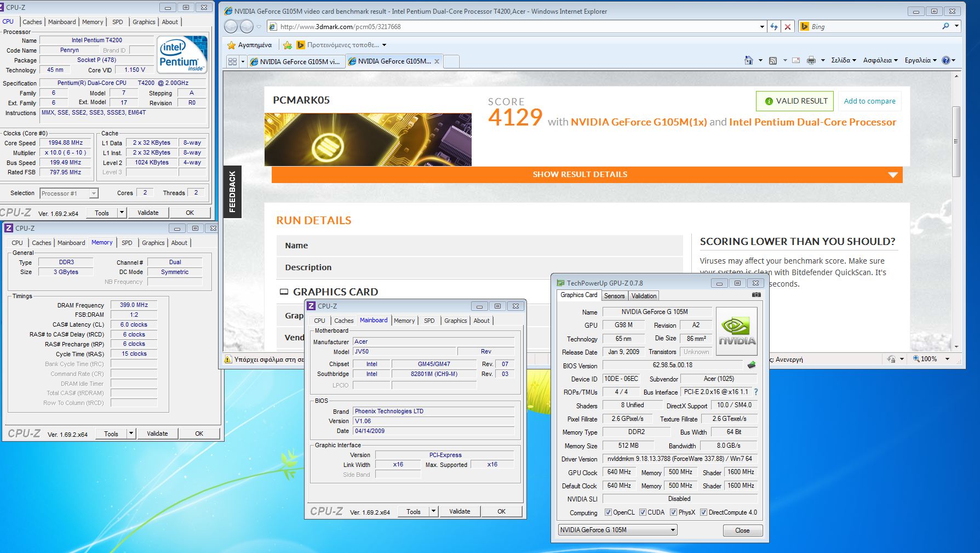Click the Bing logo in search box
Screen dimensions: 980x553
click(x=805, y=26)
